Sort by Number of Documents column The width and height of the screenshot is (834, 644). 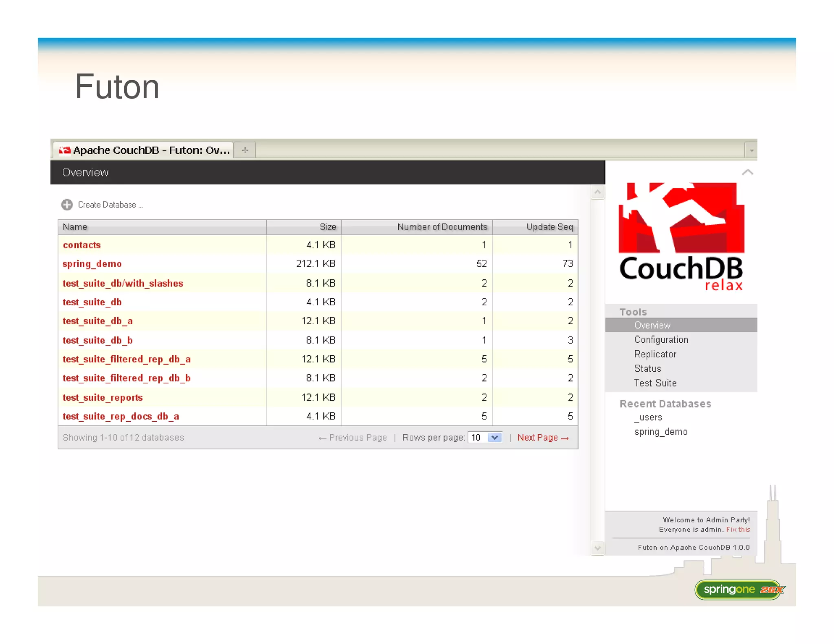tap(442, 227)
